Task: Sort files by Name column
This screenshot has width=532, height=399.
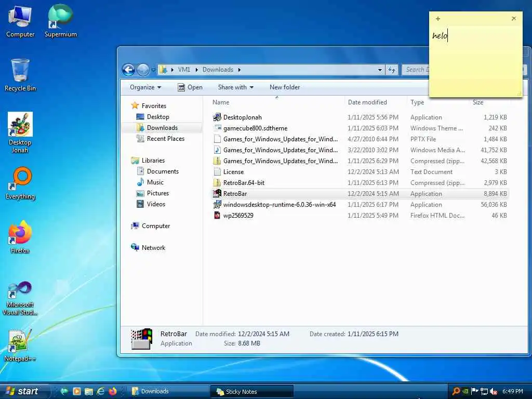Action: pos(277,102)
